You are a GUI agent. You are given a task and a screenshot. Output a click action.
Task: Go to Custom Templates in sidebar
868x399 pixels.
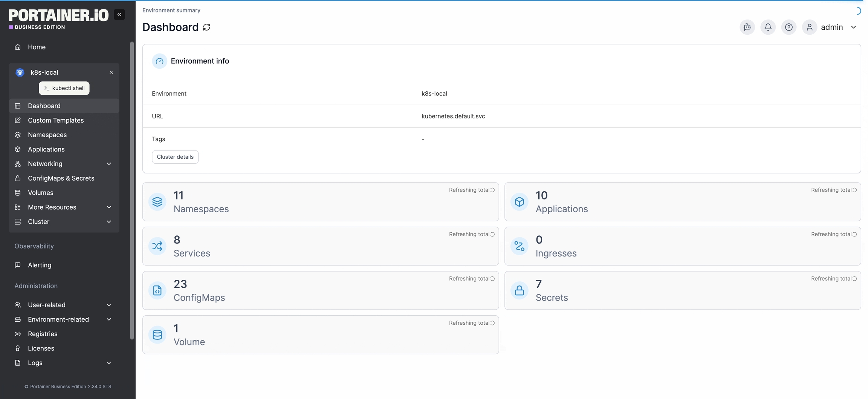point(56,120)
